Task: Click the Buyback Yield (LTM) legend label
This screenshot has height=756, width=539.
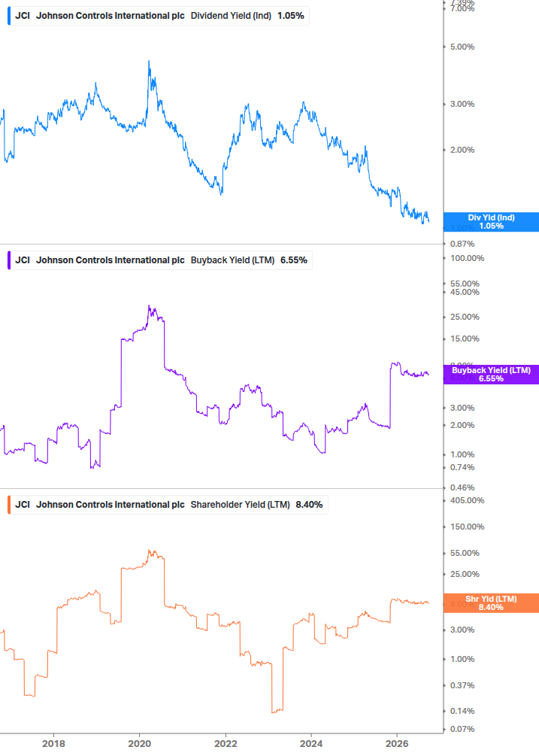Action: tap(232, 260)
